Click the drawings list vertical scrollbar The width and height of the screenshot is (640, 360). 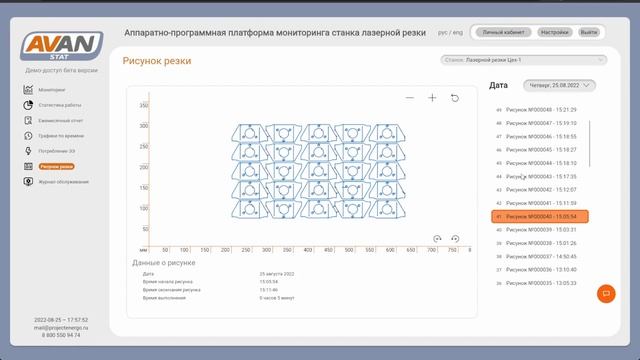(590, 144)
